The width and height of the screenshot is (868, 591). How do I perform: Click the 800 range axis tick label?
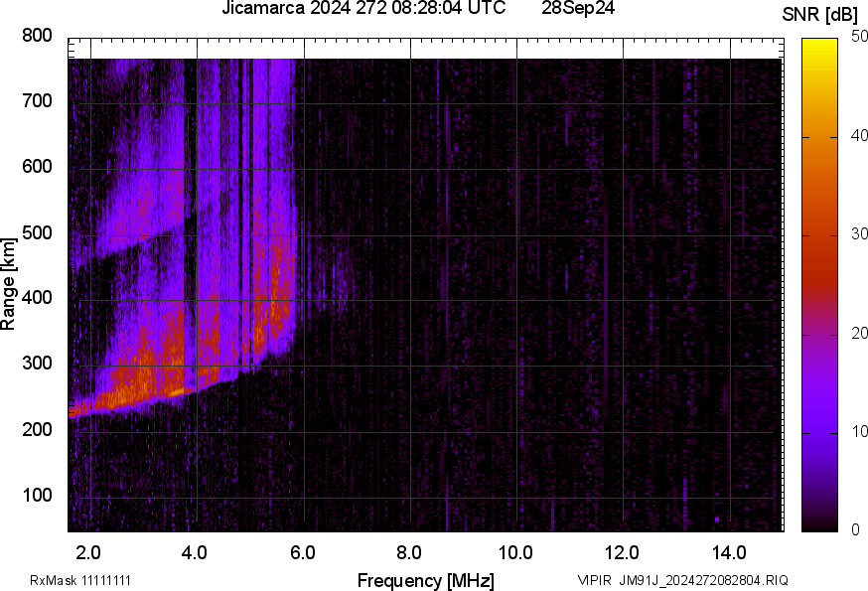click(36, 36)
